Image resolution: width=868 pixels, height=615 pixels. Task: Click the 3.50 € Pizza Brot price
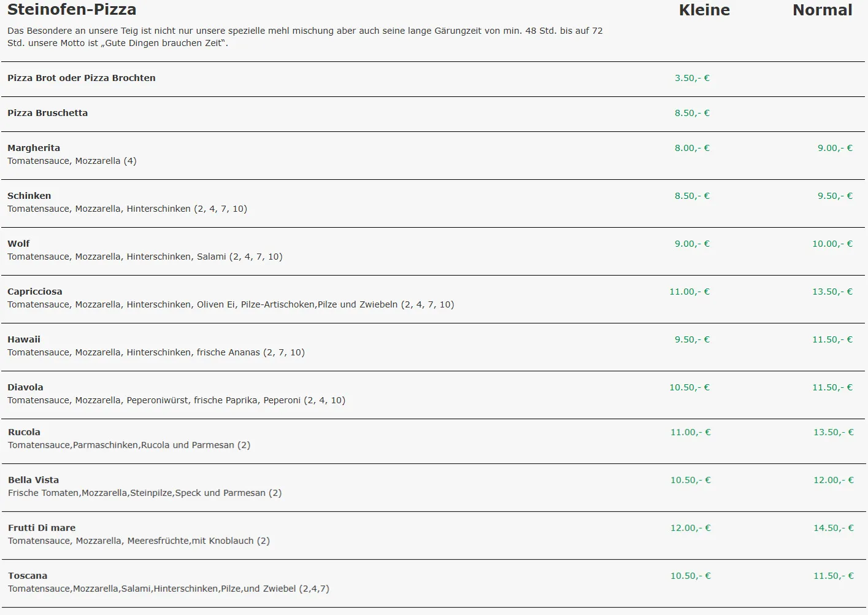pyautogui.click(x=692, y=78)
